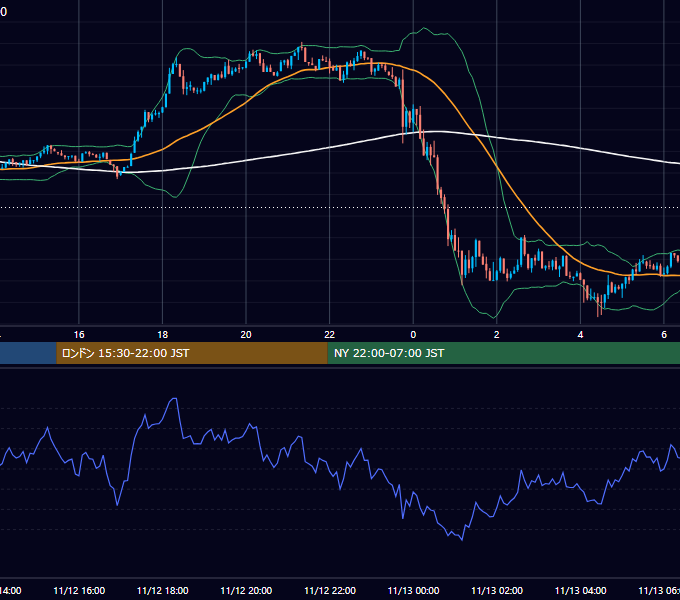The image size is (680, 600).
Task: Click the 6 hour label on the price chart axis
Action: pyautogui.click(x=664, y=335)
